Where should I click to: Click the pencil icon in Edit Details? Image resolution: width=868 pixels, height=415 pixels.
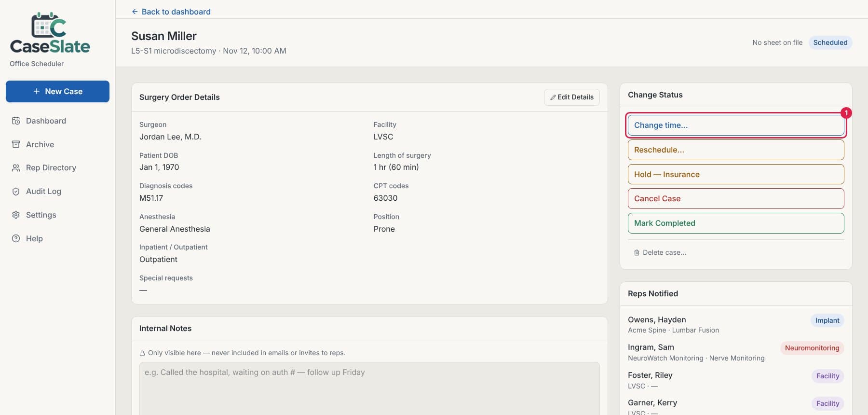(553, 97)
